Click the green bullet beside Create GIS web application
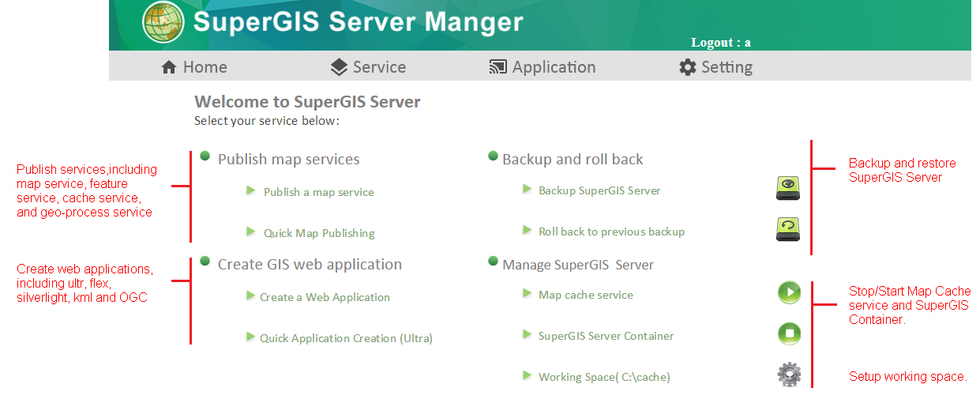This screenshot has height=418, width=980. 205,261
